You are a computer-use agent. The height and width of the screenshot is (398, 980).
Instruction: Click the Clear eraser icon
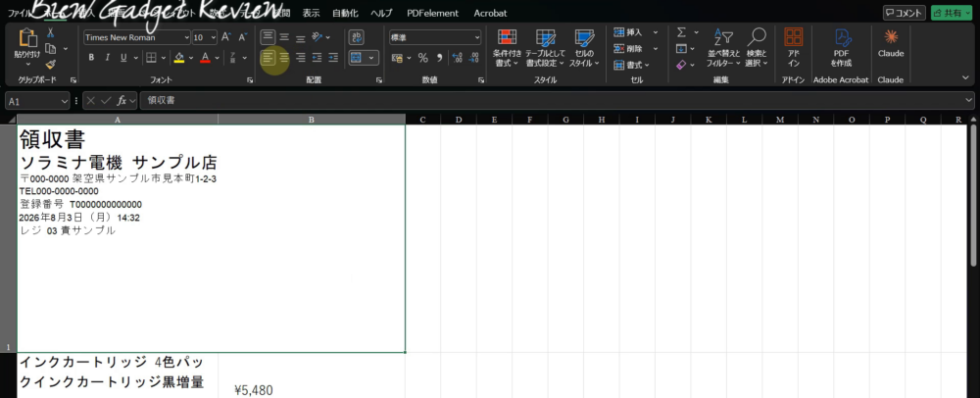point(681,65)
